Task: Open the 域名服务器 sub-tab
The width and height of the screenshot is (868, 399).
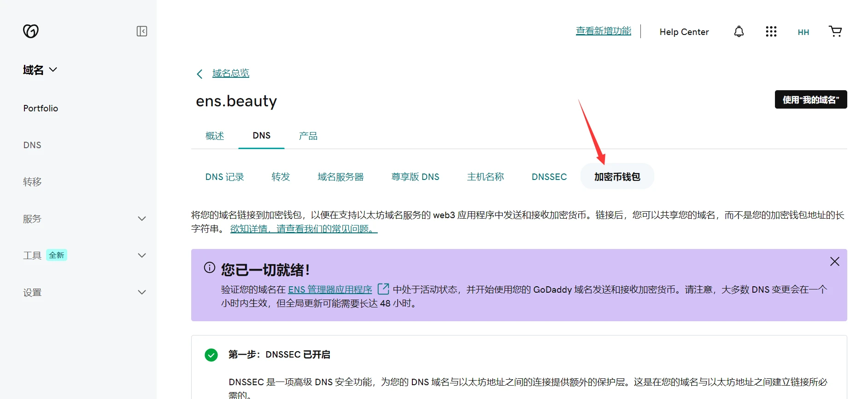Action: [x=340, y=177]
